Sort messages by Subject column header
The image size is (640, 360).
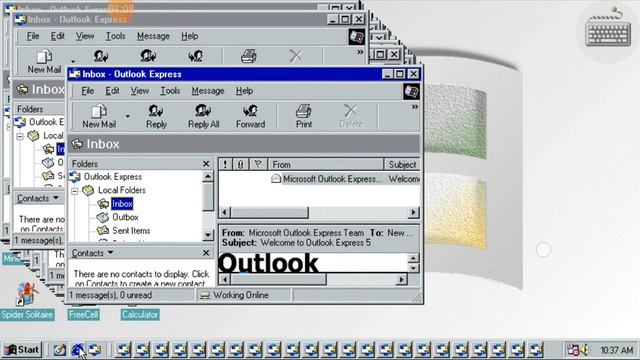[402, 164]
